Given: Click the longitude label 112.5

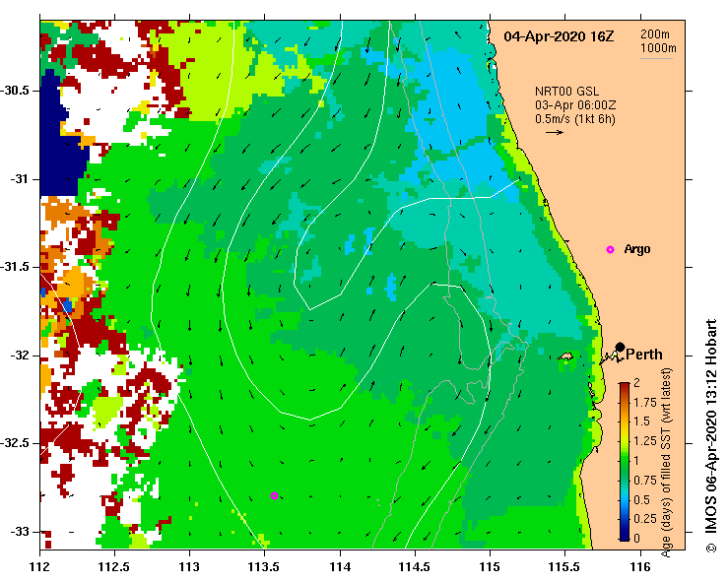Looking at the screenshot, I should pyautogui.click(x=114, y=567).
